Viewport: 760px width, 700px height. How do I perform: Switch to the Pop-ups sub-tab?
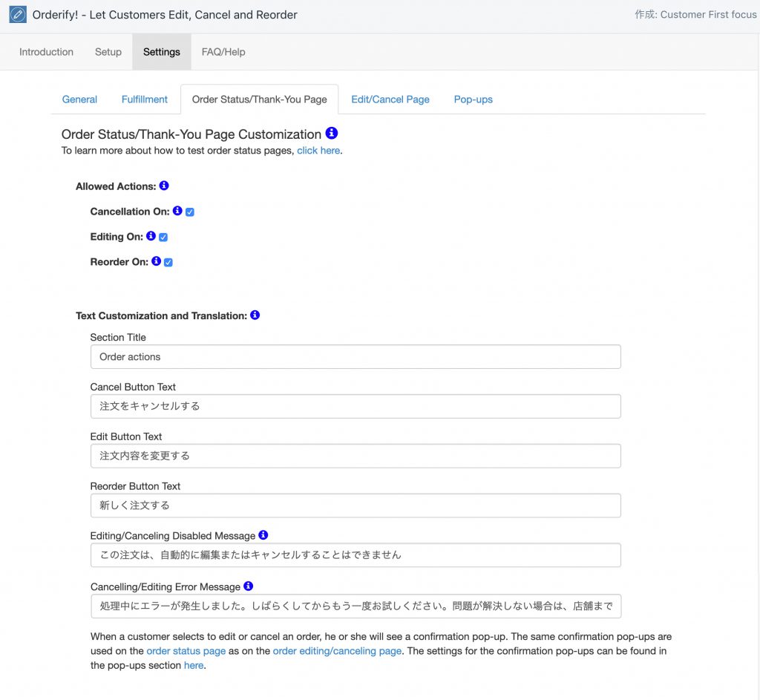473,99
